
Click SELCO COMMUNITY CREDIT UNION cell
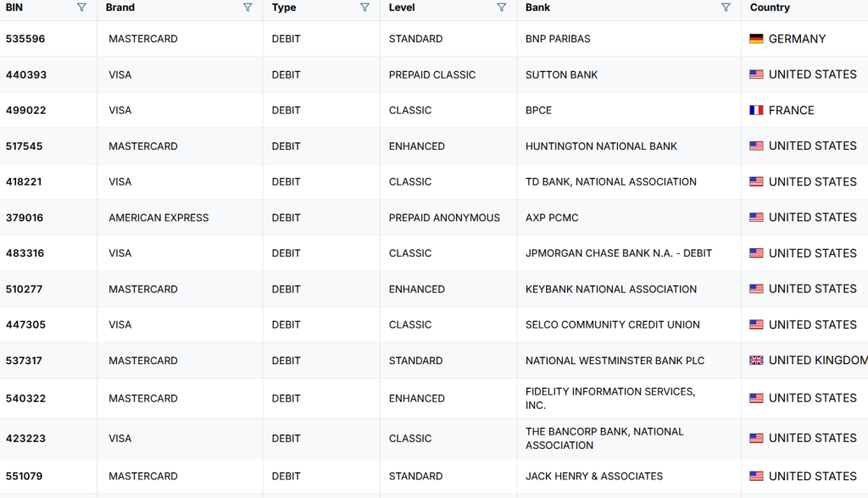(613, 325)
